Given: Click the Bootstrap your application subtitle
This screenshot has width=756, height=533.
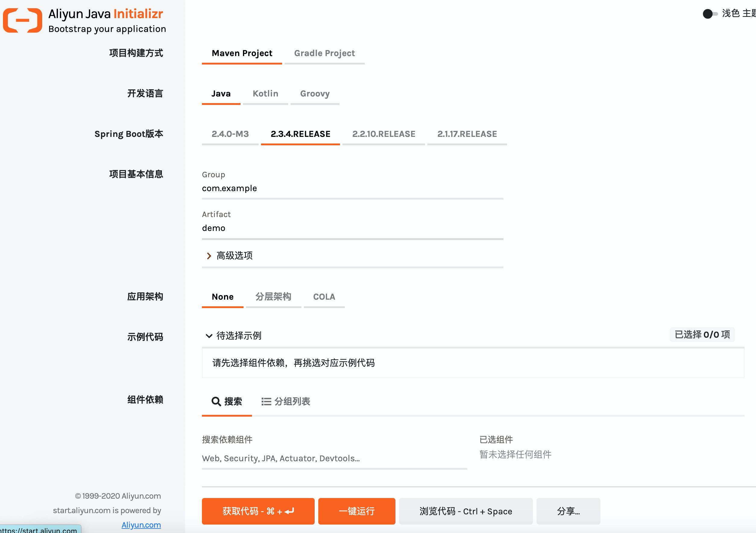Looking at the screenshot, I should click(107, 29).
